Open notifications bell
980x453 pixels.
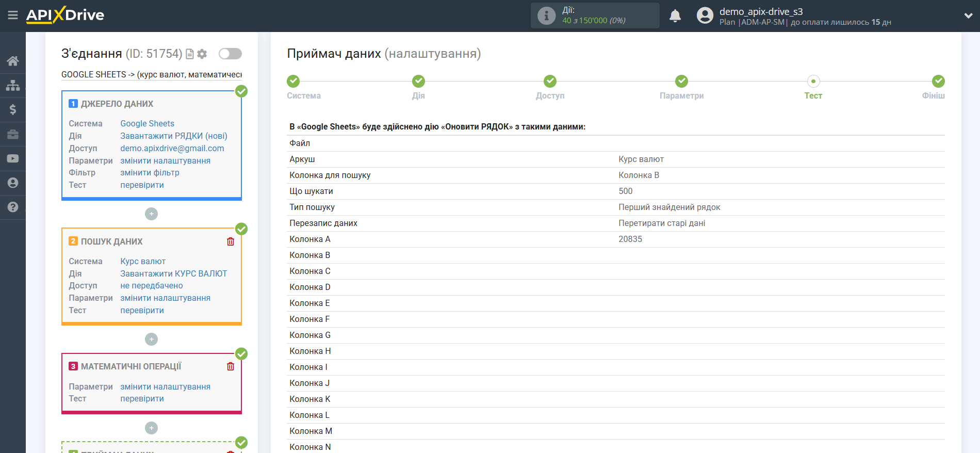pos(675,16)
